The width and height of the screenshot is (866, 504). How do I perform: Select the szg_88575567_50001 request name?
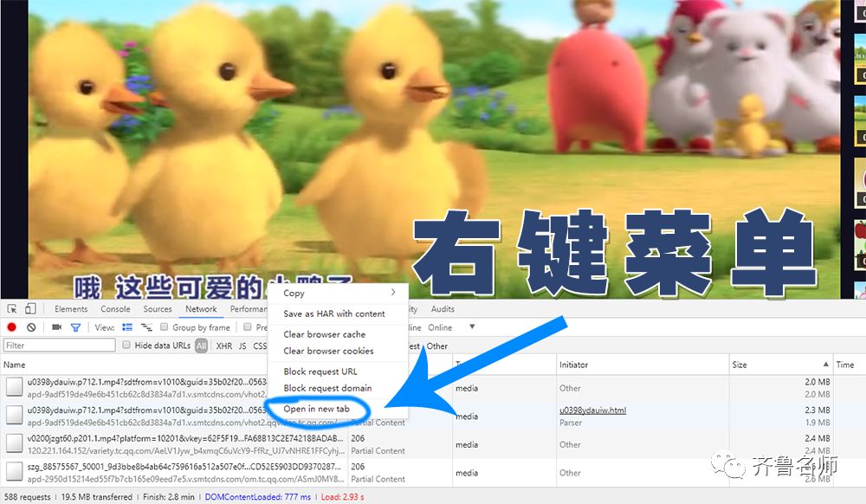point(184,467)
